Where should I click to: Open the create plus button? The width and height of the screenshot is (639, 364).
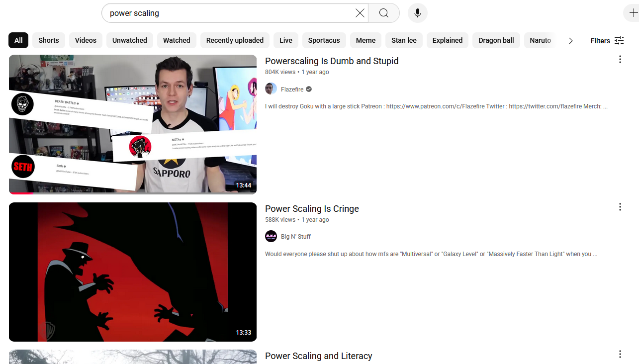[x=632, y=13]
